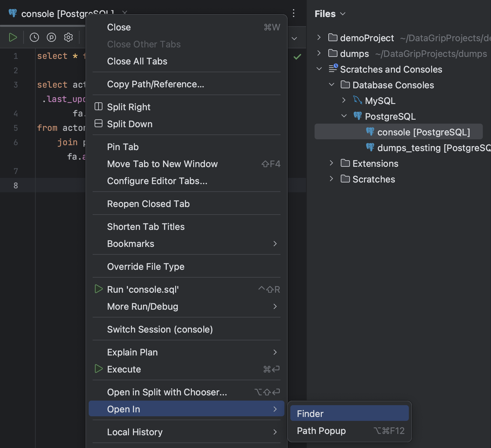Click the MySQL dolphin icon in the tree
The image size is (491, 448).
click(x=358, y=100)
